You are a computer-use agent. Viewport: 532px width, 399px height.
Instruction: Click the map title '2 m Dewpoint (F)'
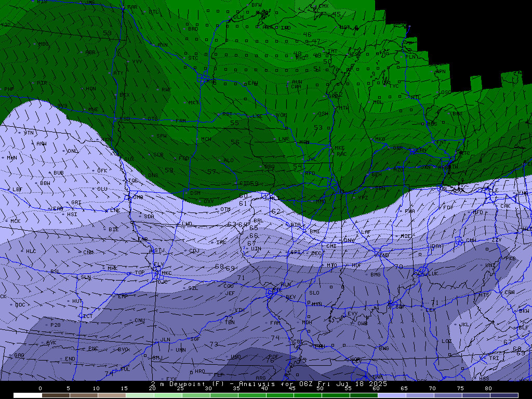click(186, 384)
